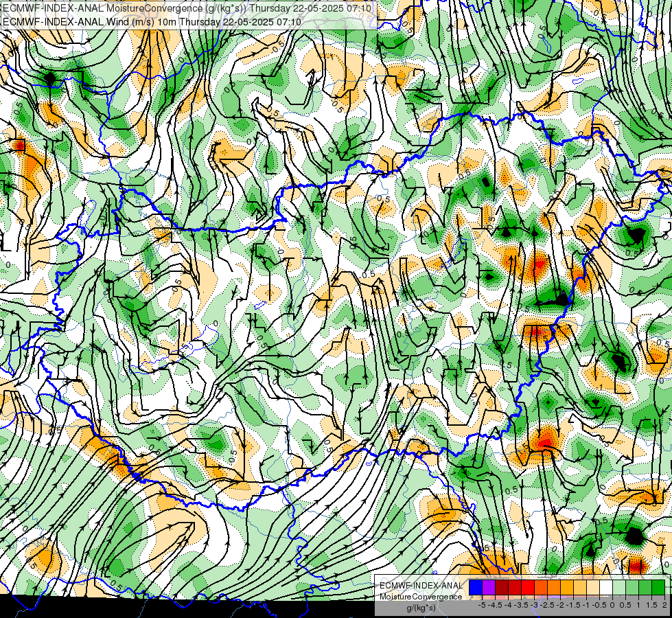
Task: Click the blue legend swatch below -5
Action: 476,587
